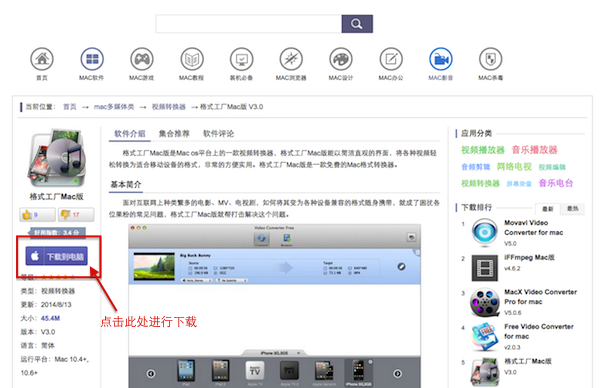Open the MAC教程 book icon
This screenshot has width=600, height=388.
(192, 59)
